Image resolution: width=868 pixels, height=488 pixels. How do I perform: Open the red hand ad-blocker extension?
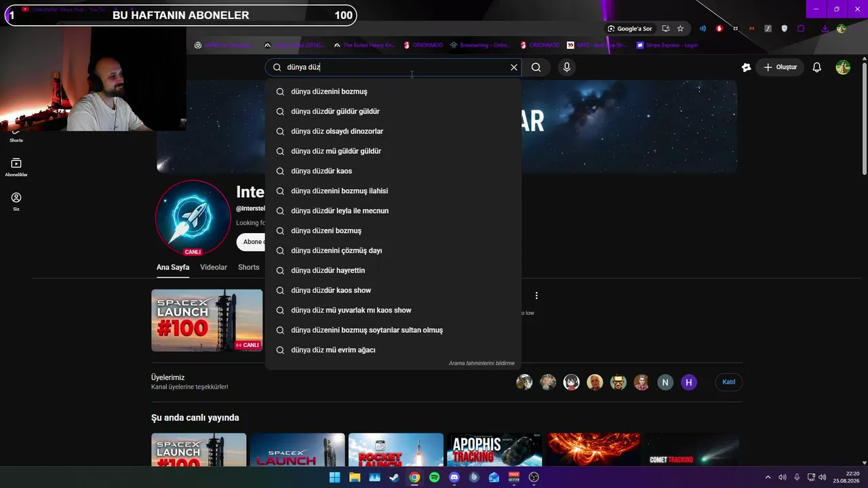719,28
